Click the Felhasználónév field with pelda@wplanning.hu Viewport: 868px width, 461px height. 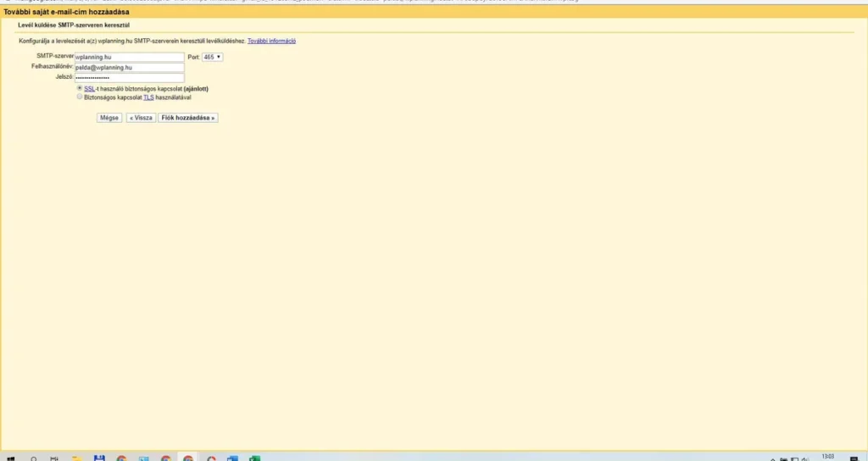[x=130, y=68]
